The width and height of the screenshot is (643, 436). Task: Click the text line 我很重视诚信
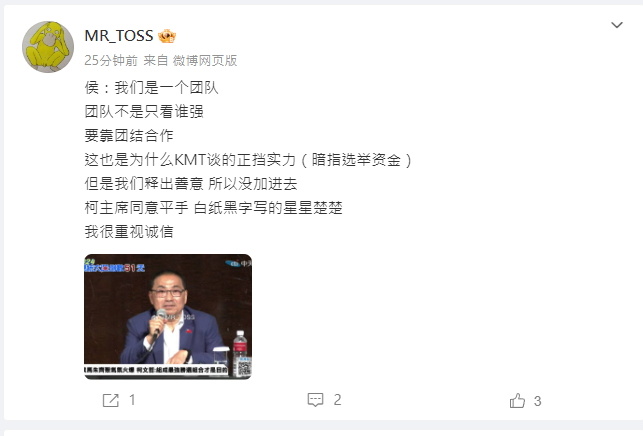click(x=129, y=232)
